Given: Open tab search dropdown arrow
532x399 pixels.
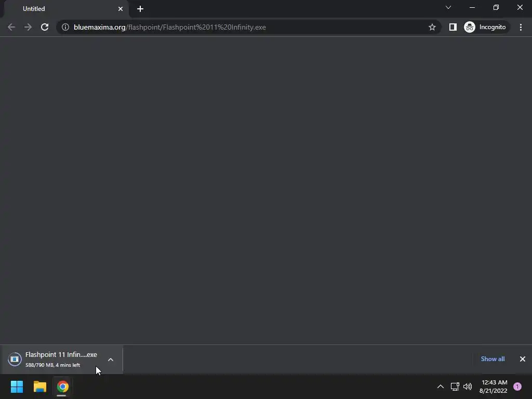Looking at the screenshot, I should pyautogui.click(x=448, y=7).
